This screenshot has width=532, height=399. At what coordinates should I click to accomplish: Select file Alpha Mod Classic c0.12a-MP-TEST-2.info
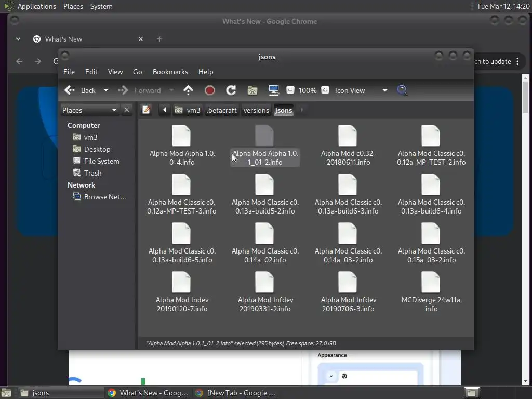tap(431, 145)
